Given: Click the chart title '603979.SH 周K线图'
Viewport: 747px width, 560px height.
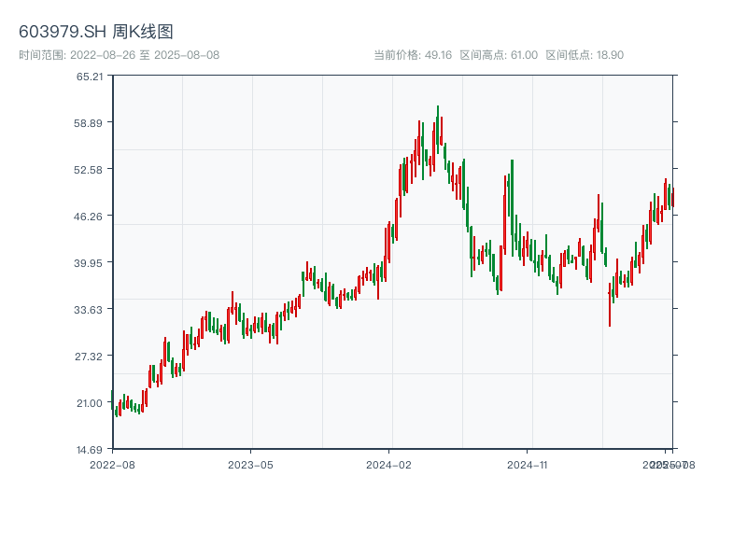Looking at the screenshot, I should coord(96,32).
